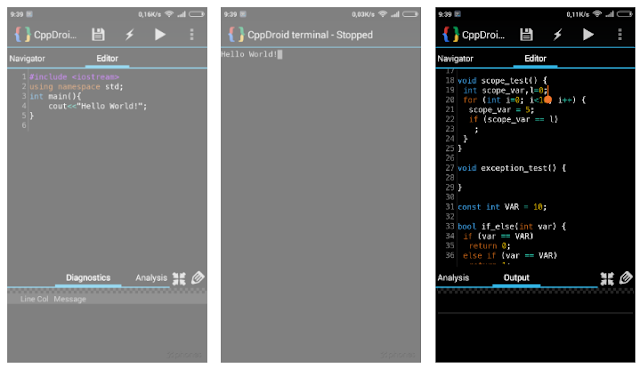Tap battery icon in left screen status bar
640x369 pixels.
click(196, 14)
